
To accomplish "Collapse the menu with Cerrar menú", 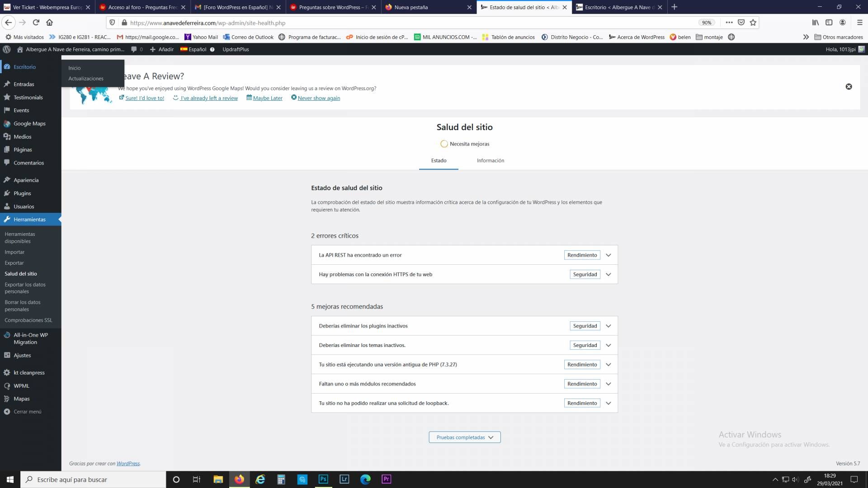I will pos(27,412).
